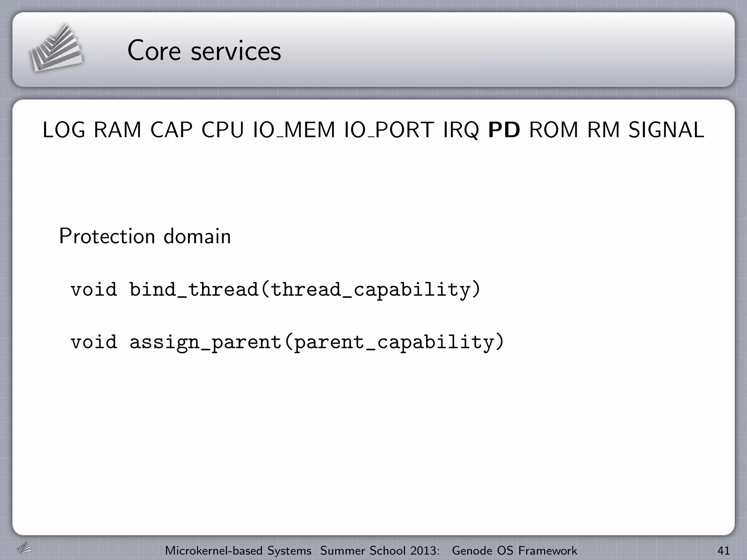This screenshot has height=560, width=747.
Task: Select the ROM service label
Action: coord(554,130)
